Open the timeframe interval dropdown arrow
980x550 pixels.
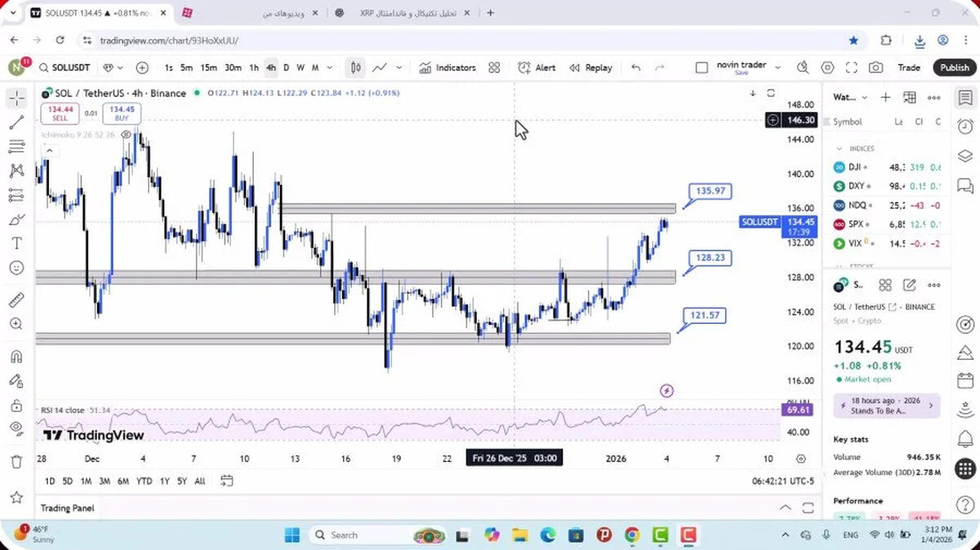click(x=330, y=68)
